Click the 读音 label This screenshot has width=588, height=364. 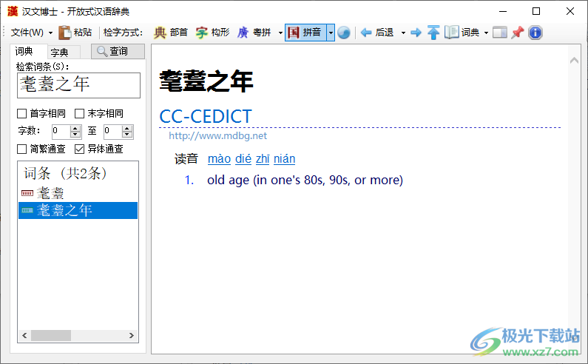point(186,159)
